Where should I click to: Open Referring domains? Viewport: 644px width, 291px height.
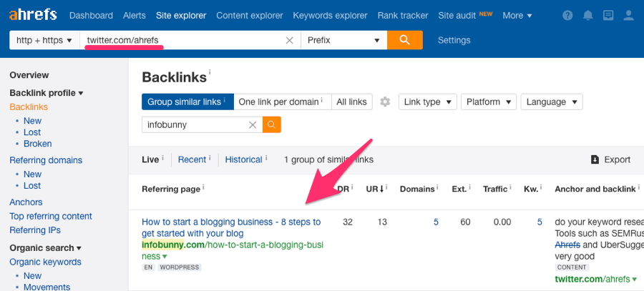[46, 160]
